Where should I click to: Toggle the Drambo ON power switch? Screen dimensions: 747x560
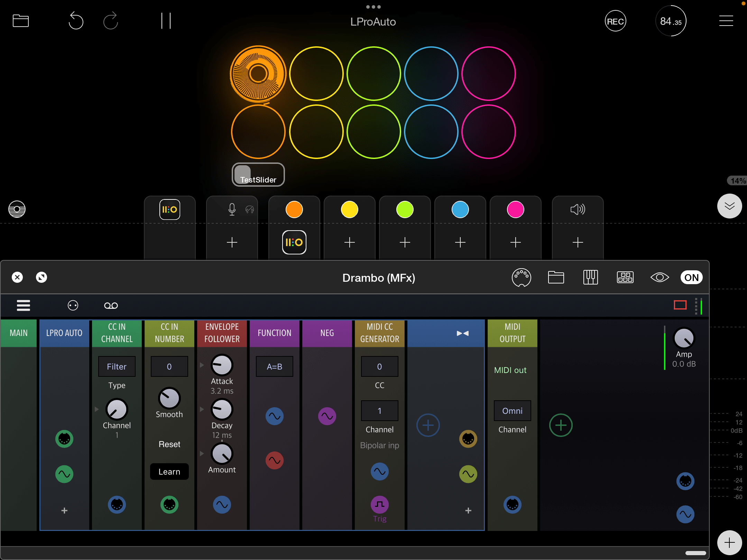pyautogui.click(x=691, y=278)
